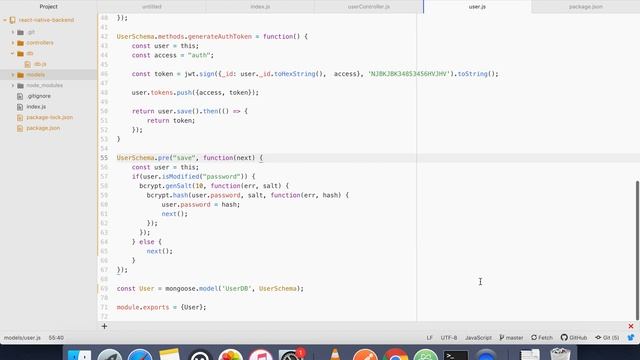Screen dimensions: 640x360
Task: Click the Project panel header
Action: (48, 7)
